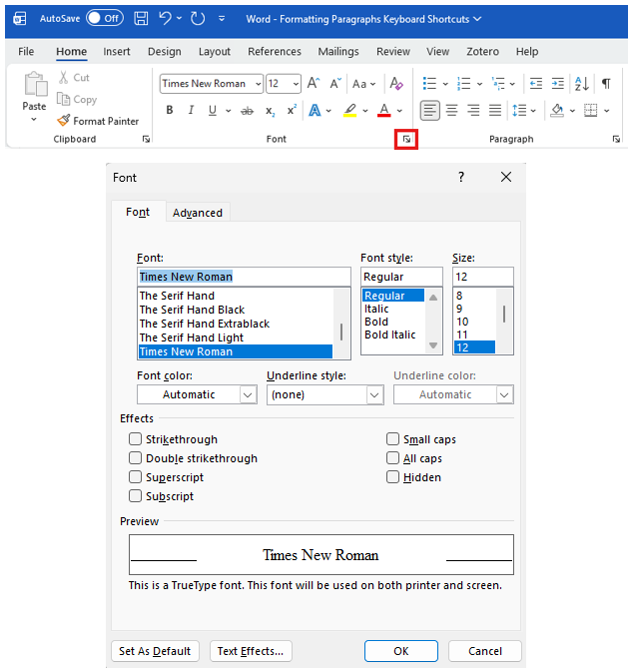
Task: Click the OK button
Action: point(401,651)
